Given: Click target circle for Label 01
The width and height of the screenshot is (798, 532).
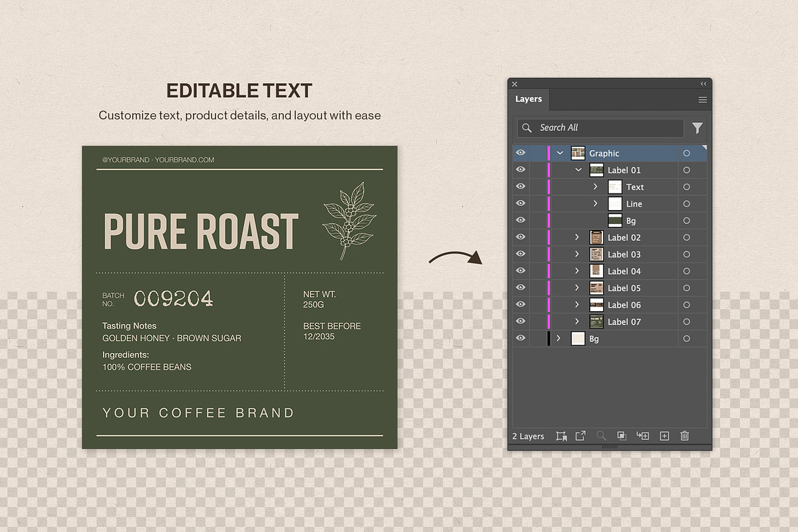Looking at the screenshot, I should point(686,170).
